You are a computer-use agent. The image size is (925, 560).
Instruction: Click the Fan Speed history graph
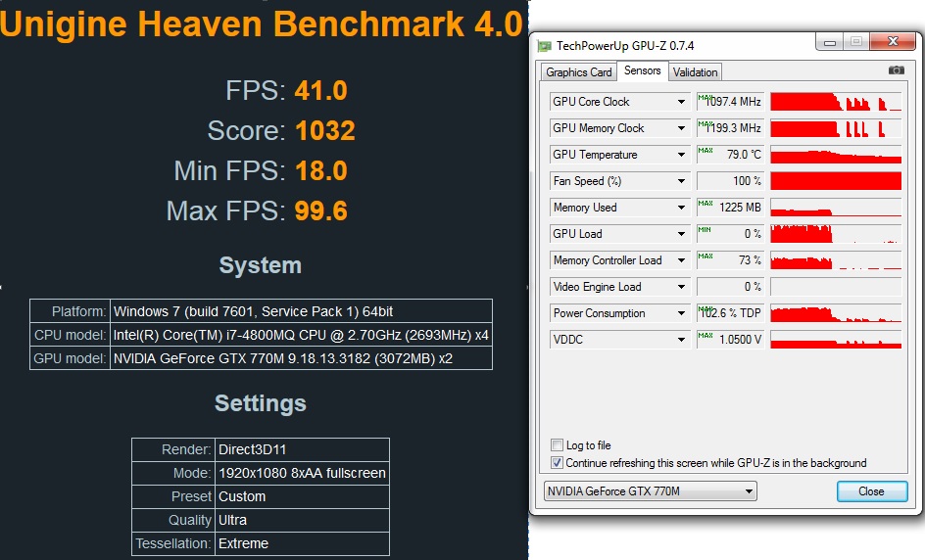tap(836, 181)
